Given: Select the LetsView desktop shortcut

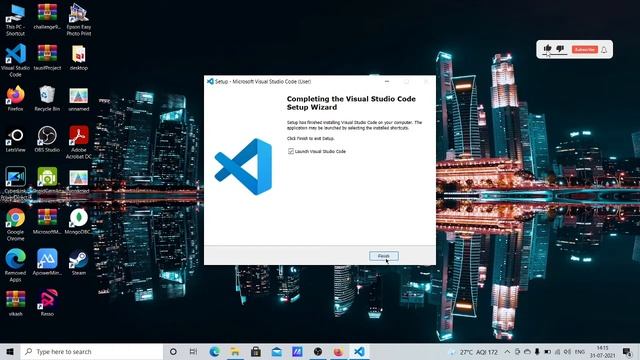Looking at the screenshot, I should click(x=16, y=139).
